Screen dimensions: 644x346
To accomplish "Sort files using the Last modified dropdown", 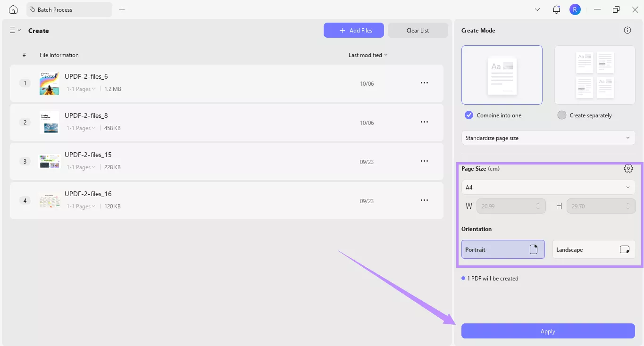I will click(x=368, y=55).
